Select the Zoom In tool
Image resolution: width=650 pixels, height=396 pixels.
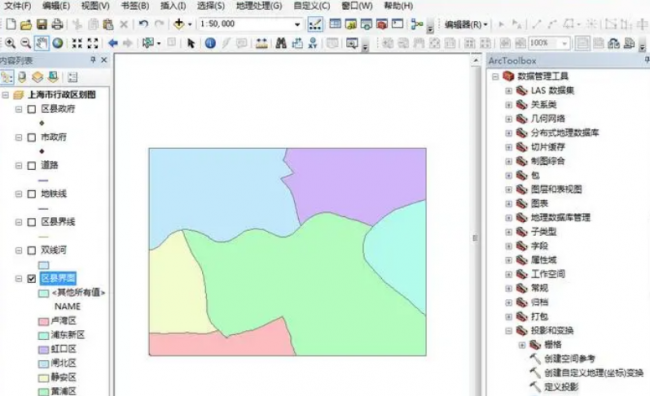[10, 43]
